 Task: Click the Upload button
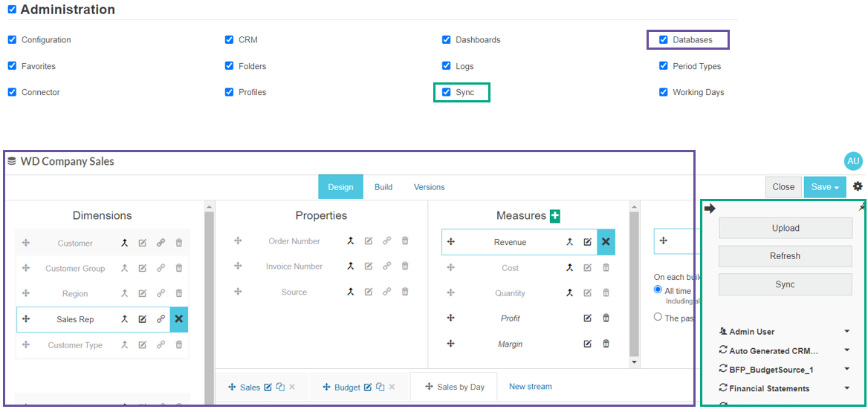tap(785, 228)
